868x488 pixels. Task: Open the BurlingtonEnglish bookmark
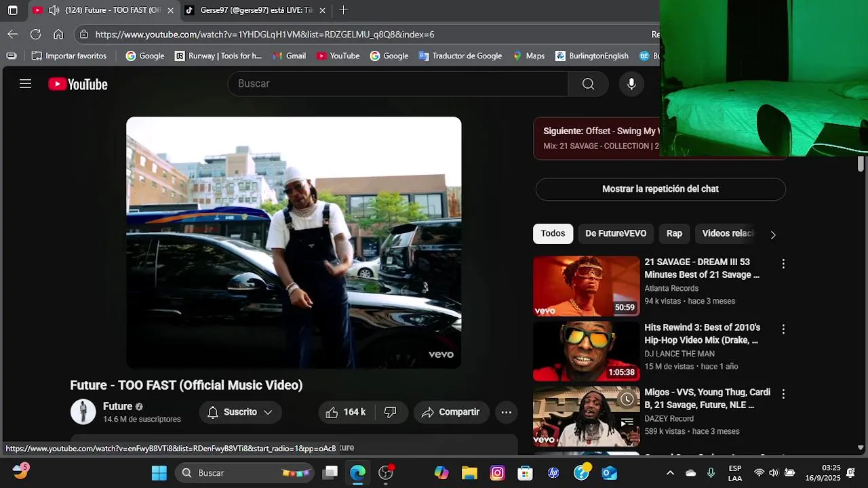tap(592, 56)
